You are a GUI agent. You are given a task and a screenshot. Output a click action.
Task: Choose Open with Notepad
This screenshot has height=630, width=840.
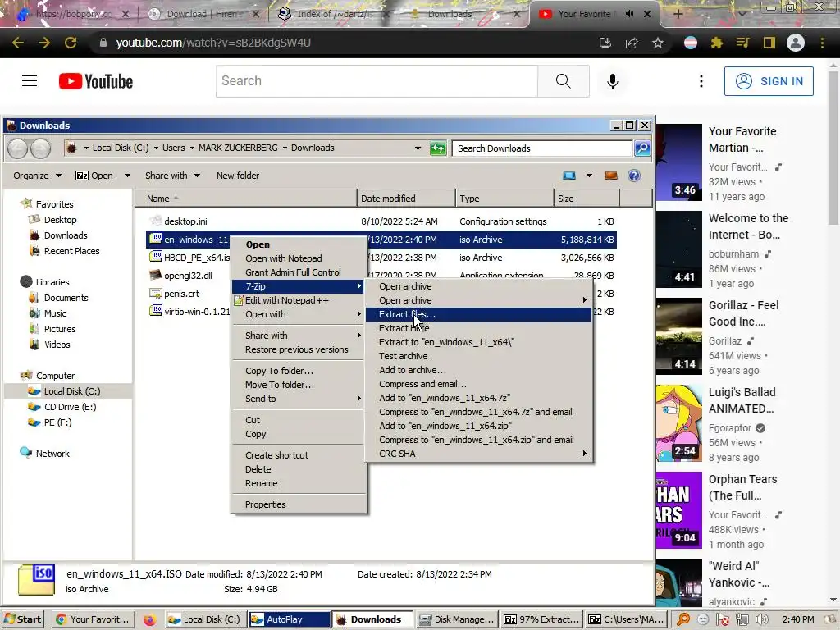[x=299, y=258]
